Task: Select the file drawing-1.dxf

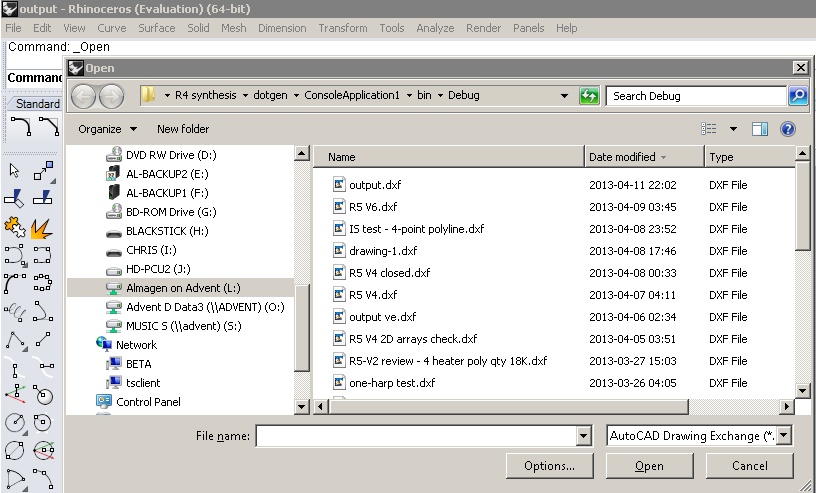Action: [384, 251]
